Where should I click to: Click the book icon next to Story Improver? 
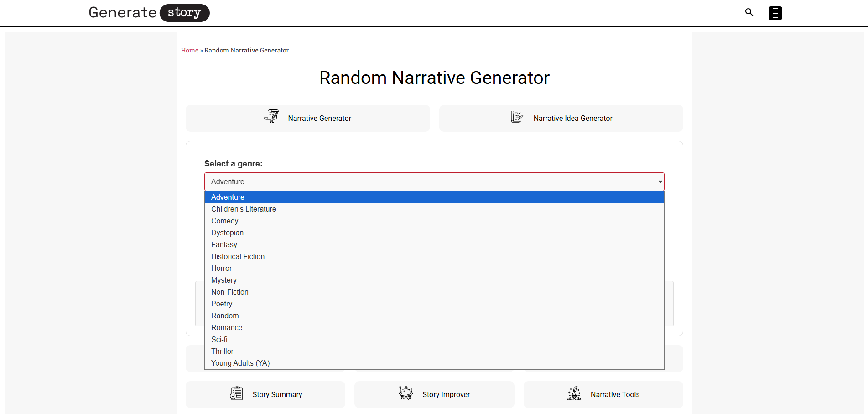point(405,393)
